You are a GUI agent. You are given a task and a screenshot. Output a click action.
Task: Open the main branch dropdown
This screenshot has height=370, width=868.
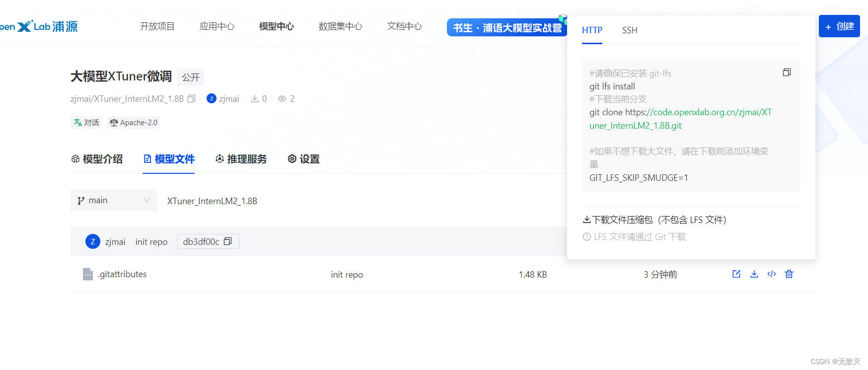coord(114,200)
